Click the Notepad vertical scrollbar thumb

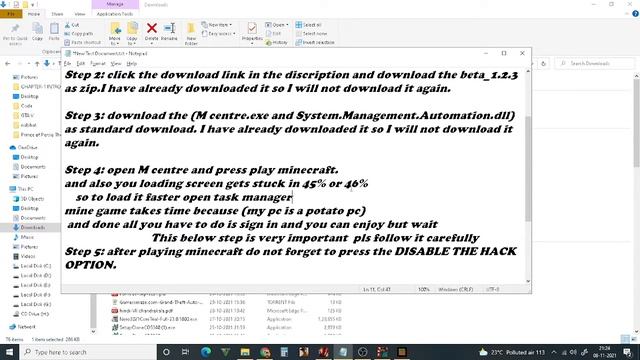coord(528,169)
